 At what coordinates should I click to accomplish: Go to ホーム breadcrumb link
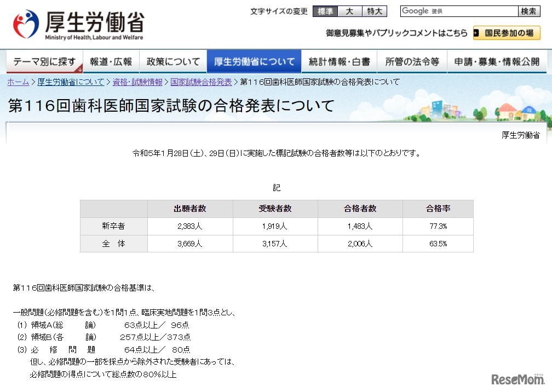(18, 82)
